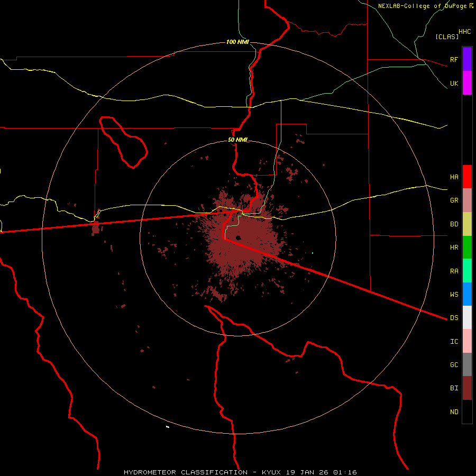Click the 100 NMI range ring label
The image size is (476, 476).
pyautogui.click(x=237, y=42)
